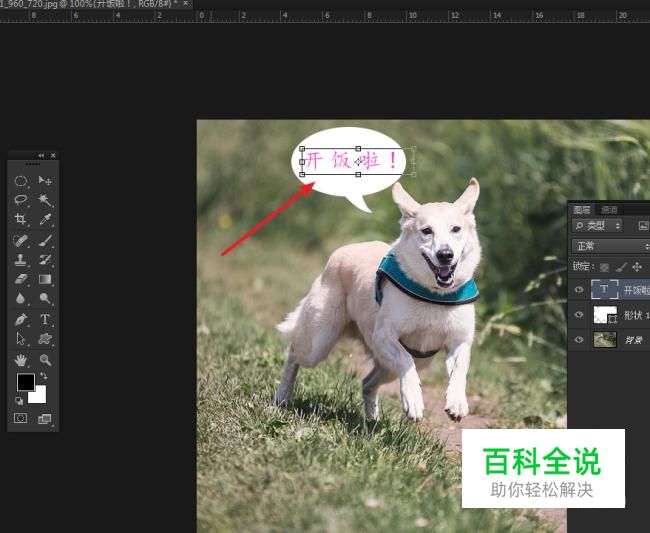The image size is (650, 533).
Task: Select the Lasso tool
Action: [21, 200]
